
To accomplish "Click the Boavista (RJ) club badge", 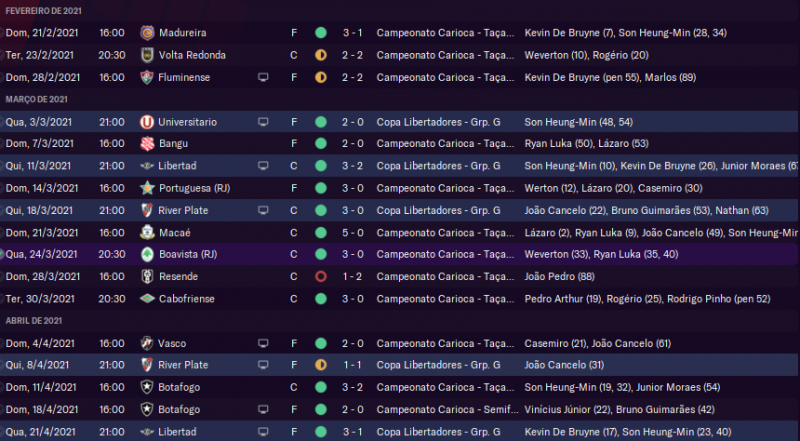I will pos(148,253).
